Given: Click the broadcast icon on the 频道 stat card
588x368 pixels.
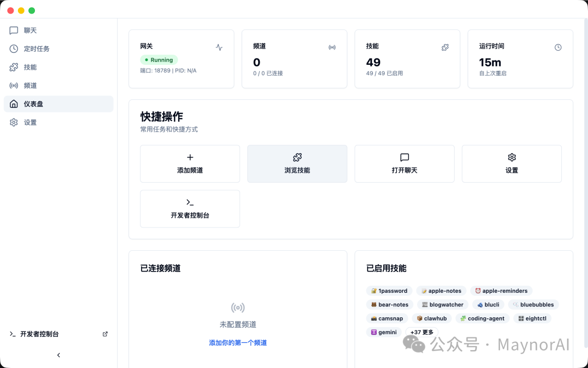Looking at the screenshot, I should [x=332, y=47].
